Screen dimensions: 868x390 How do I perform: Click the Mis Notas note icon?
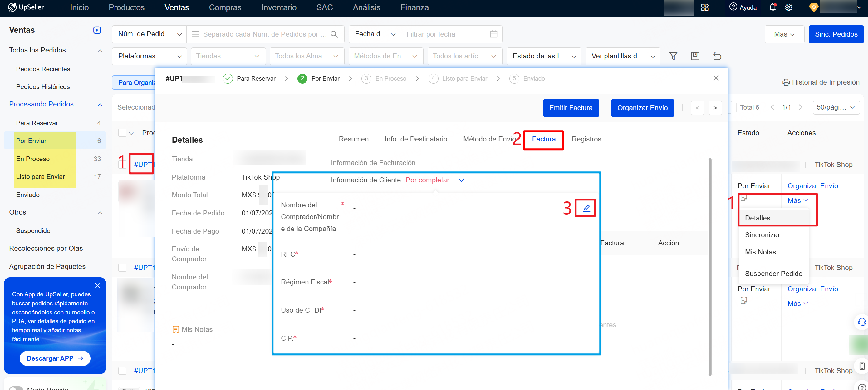pyautogui.click(x=175, y=329)
